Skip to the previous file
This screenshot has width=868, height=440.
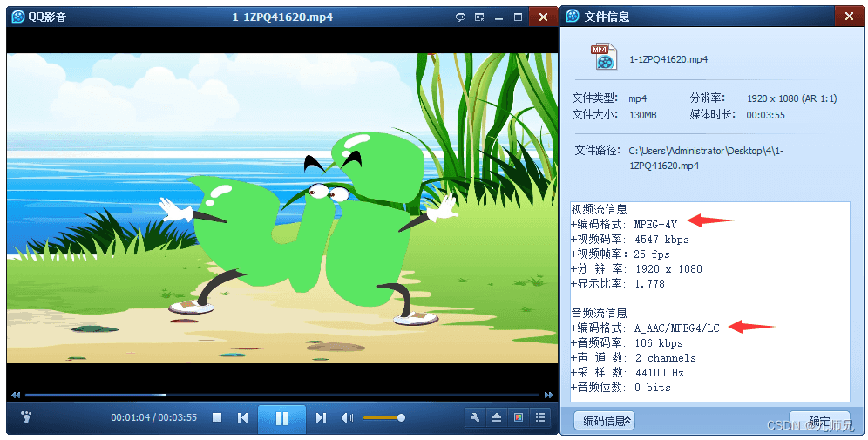243,418
